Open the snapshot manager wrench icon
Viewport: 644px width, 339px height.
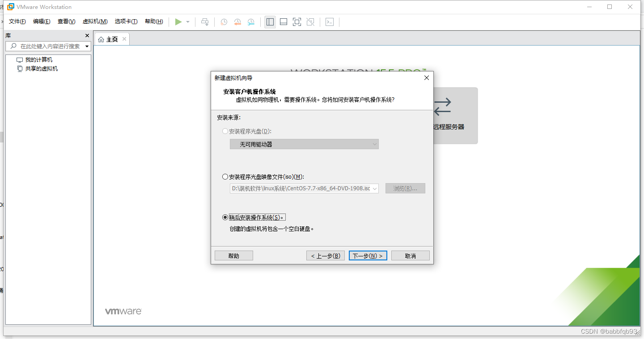[251, 22]
